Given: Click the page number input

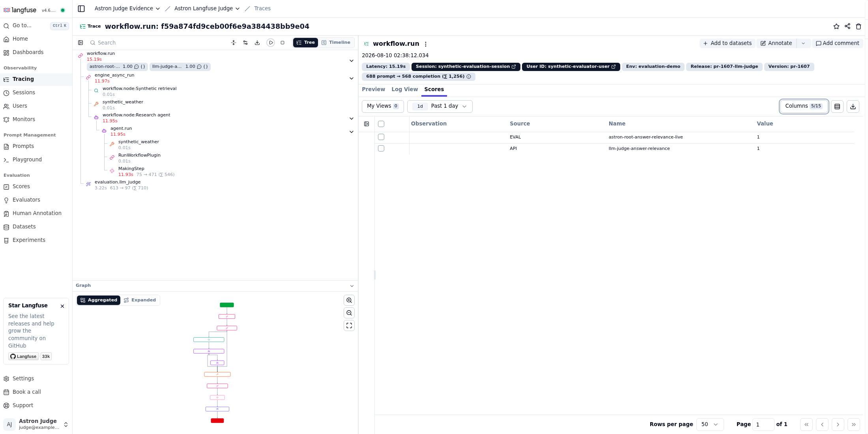Looking at the screenshot, I should pyautogui.click(x=763, y=425).
